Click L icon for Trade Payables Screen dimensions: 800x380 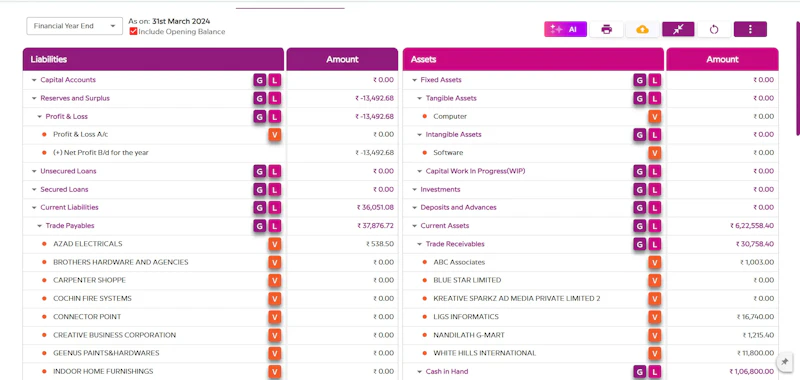click(x=274, y=226)
